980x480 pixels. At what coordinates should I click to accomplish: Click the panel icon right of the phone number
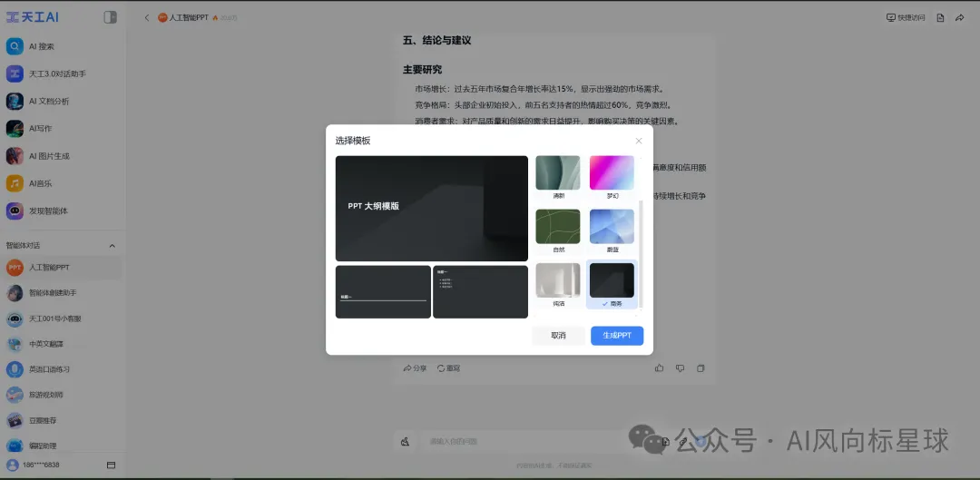112,465
